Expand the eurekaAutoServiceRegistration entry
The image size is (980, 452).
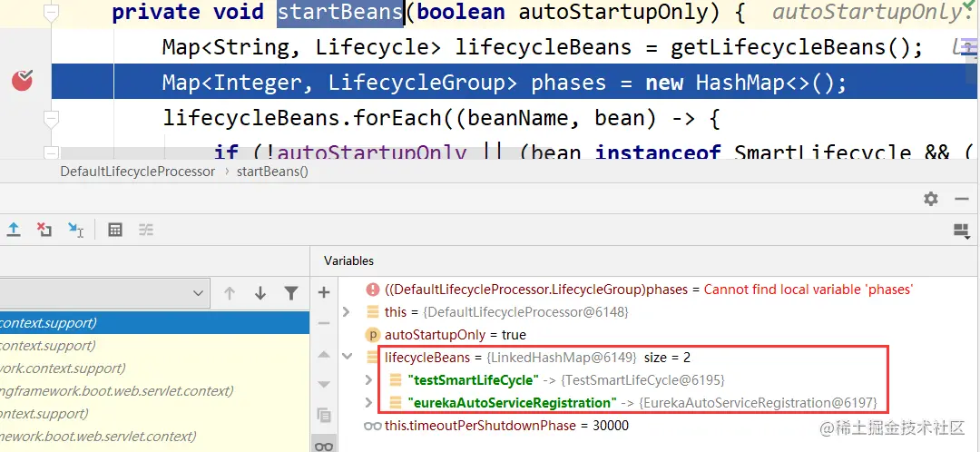tap(368, 403)
